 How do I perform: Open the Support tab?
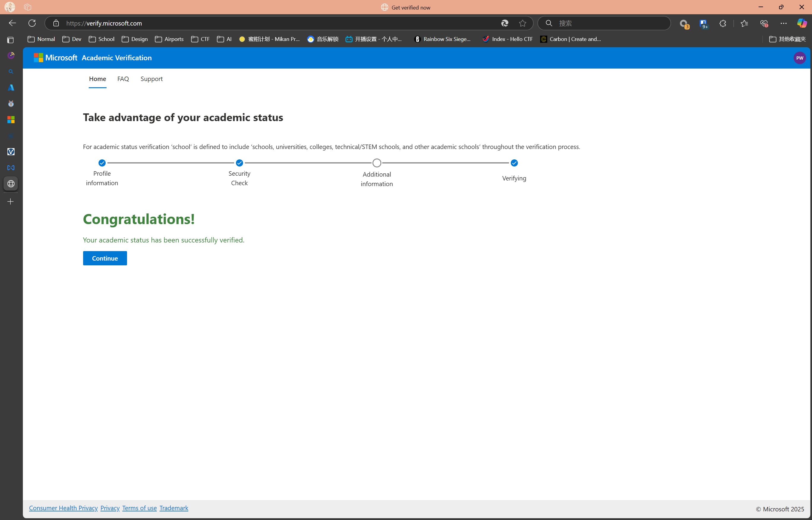coord(151,79)
